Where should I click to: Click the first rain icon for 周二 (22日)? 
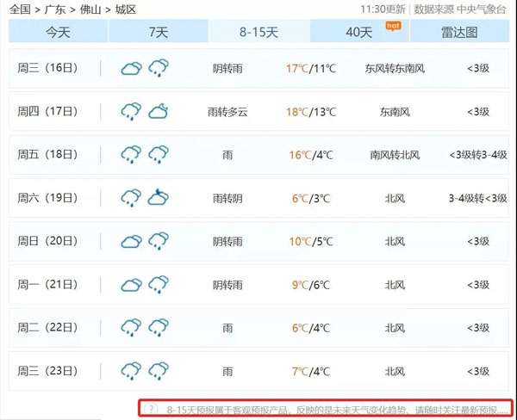point(131,328)
